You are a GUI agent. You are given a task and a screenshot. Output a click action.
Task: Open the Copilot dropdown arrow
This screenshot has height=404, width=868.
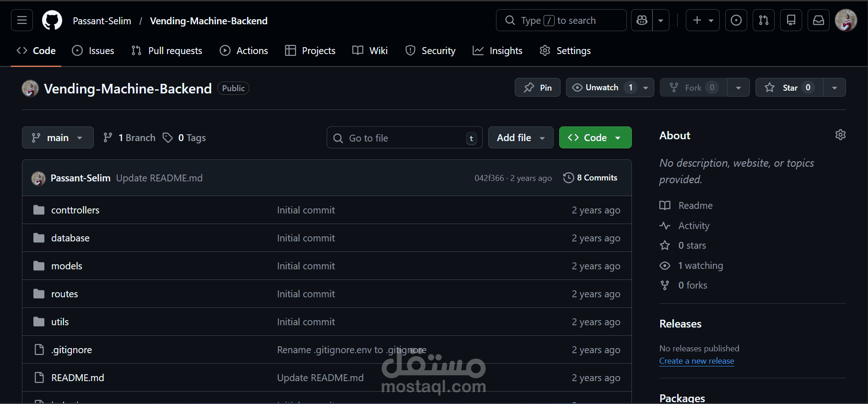[x=661, y=21]
